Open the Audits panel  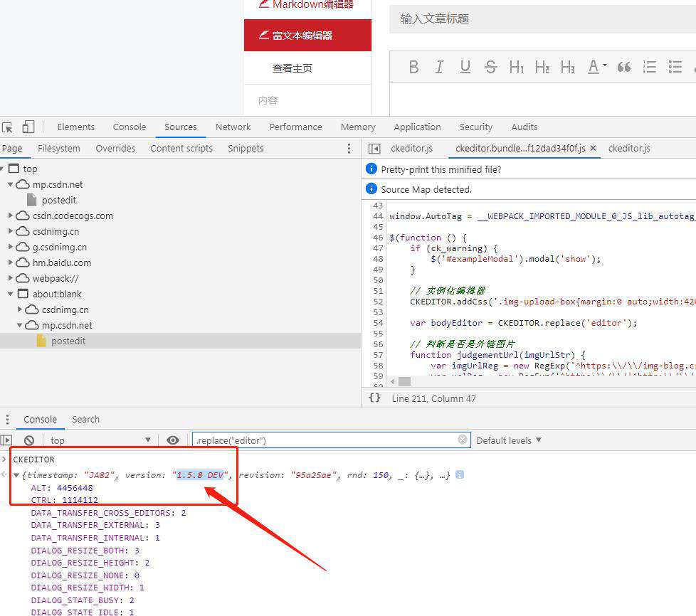point(524,127)
